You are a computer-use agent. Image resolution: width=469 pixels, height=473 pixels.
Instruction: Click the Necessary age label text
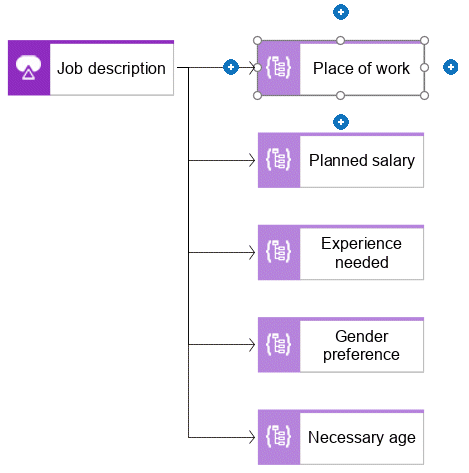362,438
